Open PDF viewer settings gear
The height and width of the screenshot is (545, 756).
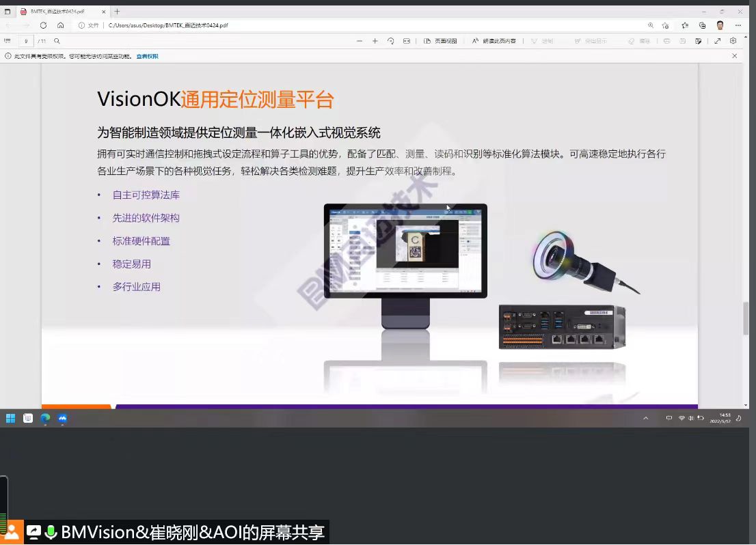tap(733, 41)
